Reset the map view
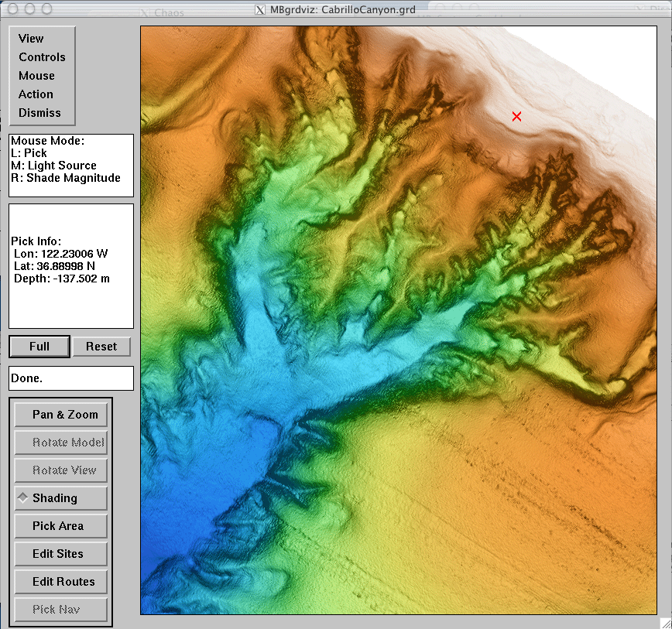 coord(101,347)
